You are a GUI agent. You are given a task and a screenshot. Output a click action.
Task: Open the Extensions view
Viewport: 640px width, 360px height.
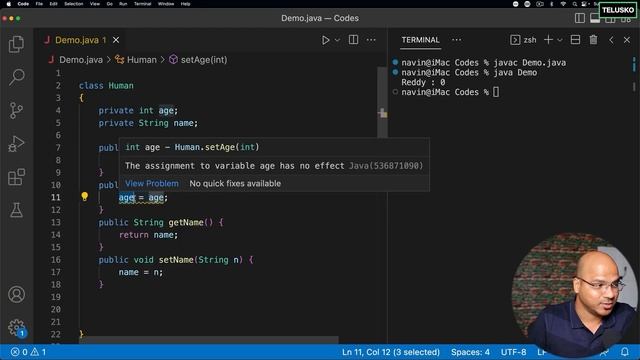[x=16, y=177]
